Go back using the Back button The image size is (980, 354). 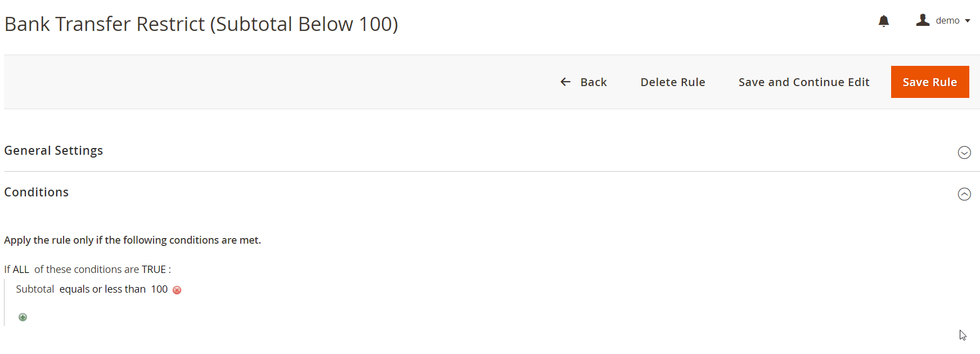pos(583,82)
